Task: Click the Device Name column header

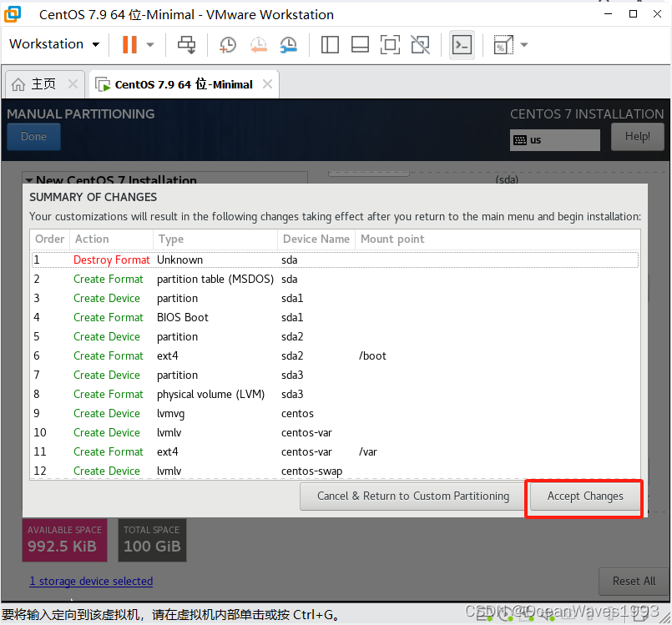Action: [316, 239]
